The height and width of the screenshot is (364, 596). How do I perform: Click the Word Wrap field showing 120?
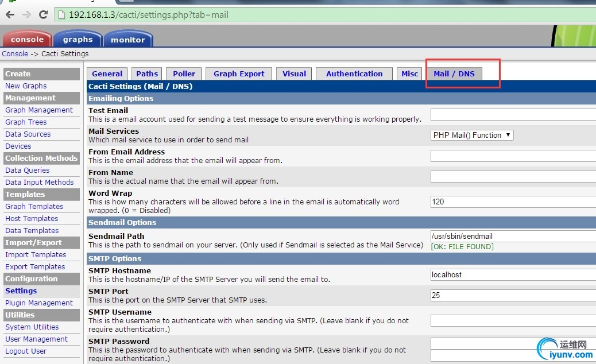pyautogui.click(x=513, y=202)
